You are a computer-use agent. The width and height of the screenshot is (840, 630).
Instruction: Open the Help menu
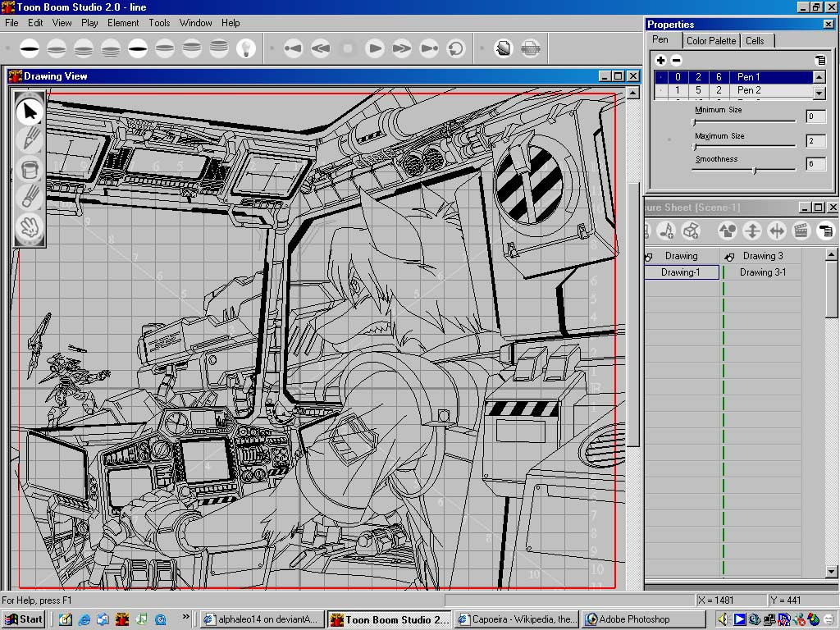pos(231,23)
